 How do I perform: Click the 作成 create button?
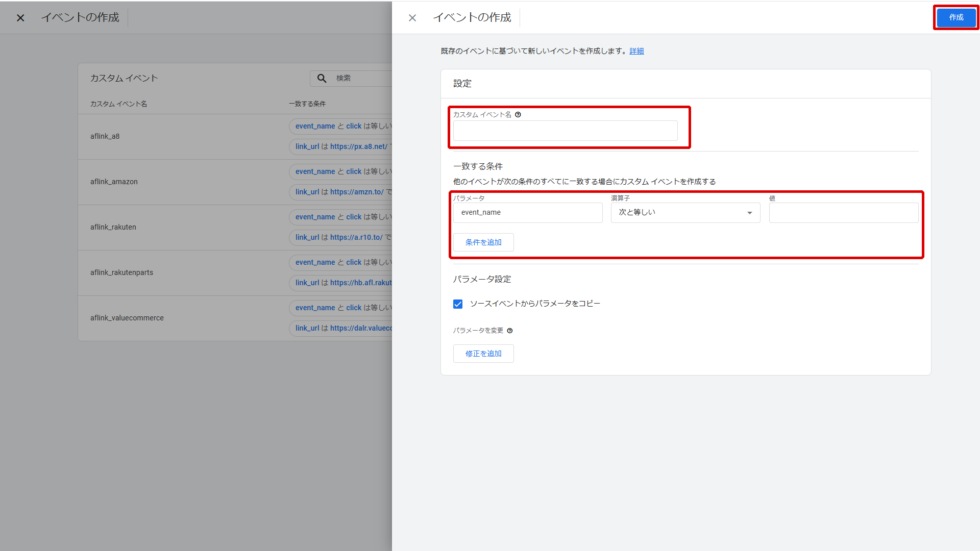956,17
